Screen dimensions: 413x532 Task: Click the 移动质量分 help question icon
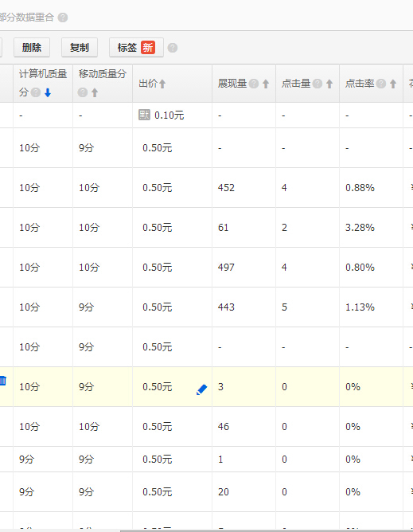click(83, 92)
